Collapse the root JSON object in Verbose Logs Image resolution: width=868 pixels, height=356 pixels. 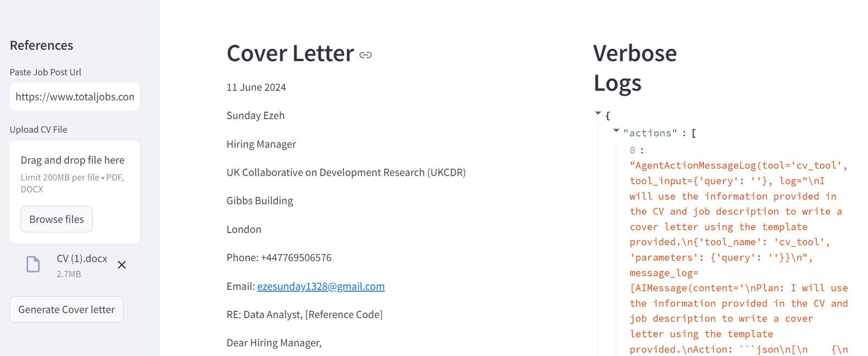[598, 113]
